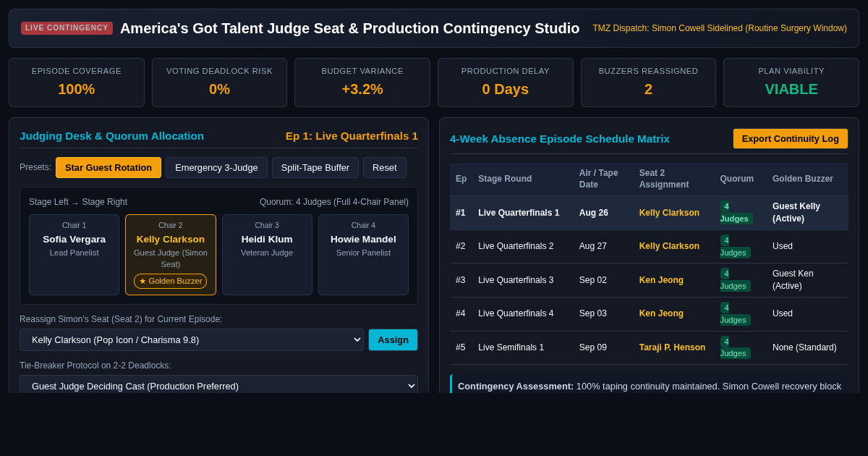Open the Tie-Breaker Protocol dropdown

coord(218,386)
